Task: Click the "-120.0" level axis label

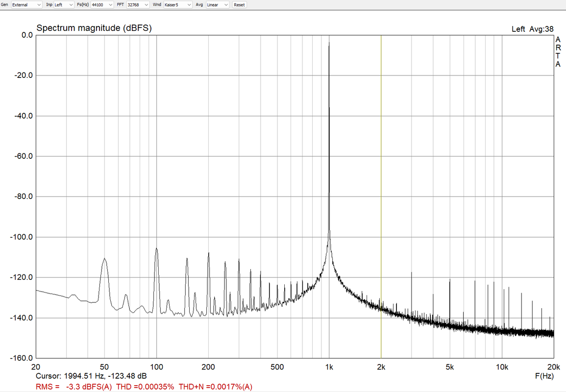Action: coord(22,277)
